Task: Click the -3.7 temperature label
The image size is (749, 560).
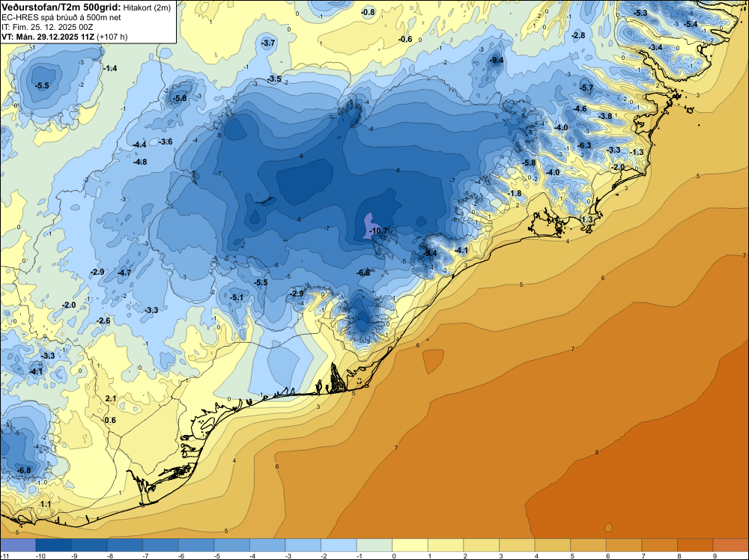Action: pos(268,43)
